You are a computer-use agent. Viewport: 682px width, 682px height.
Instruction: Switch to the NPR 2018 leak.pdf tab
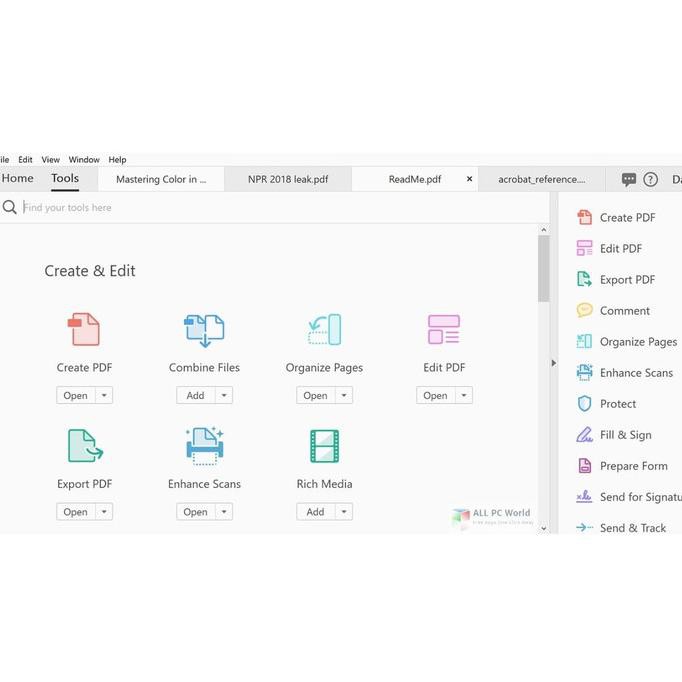288,179
